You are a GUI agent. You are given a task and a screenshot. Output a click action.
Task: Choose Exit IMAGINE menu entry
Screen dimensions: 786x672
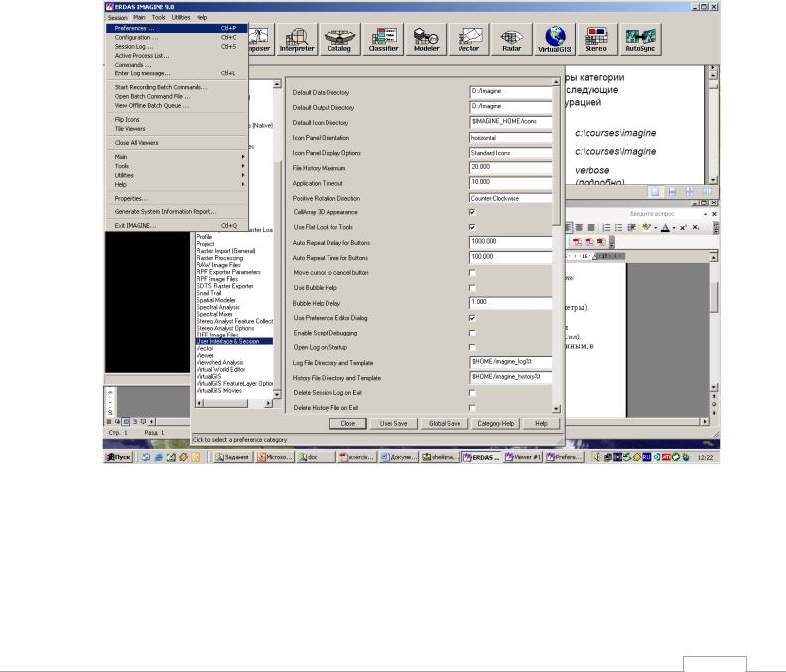177,226
